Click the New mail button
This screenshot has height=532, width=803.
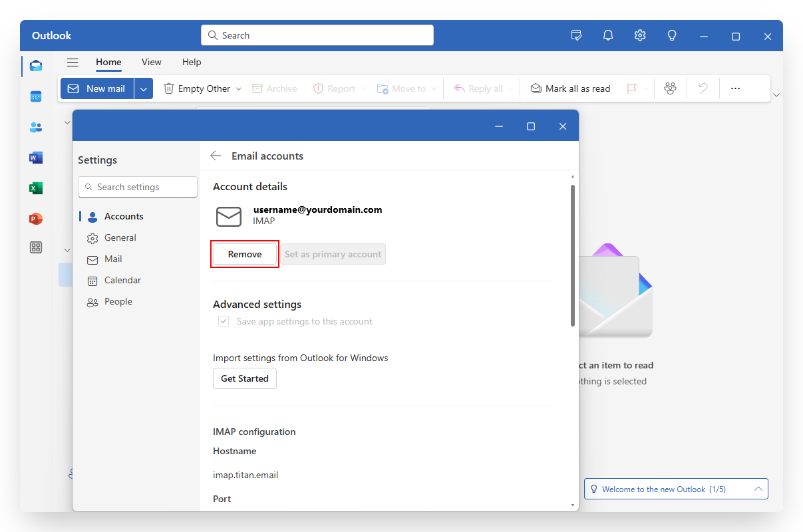tap(97, 88)
